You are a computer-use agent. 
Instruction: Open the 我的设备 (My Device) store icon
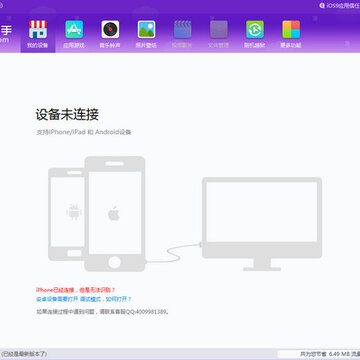[x=38, y=29]
